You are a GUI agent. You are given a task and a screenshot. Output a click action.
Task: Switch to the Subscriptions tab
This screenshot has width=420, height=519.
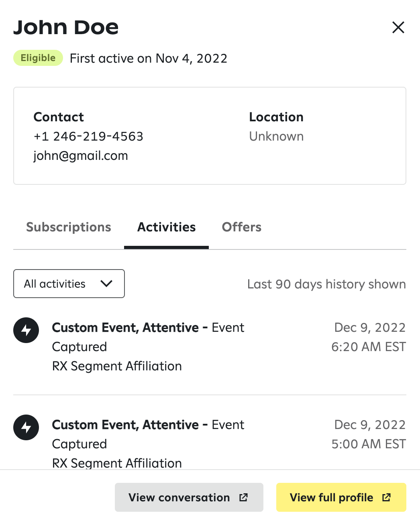coord(69,227)
